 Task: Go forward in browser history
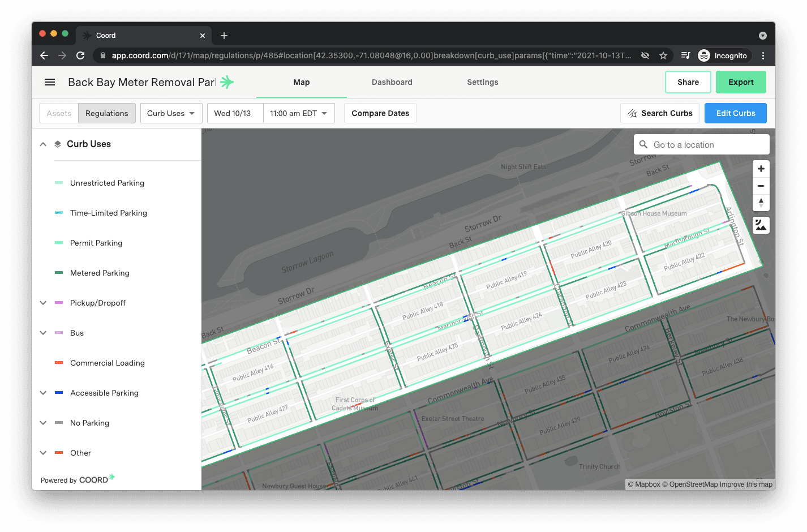pos(62,55)
